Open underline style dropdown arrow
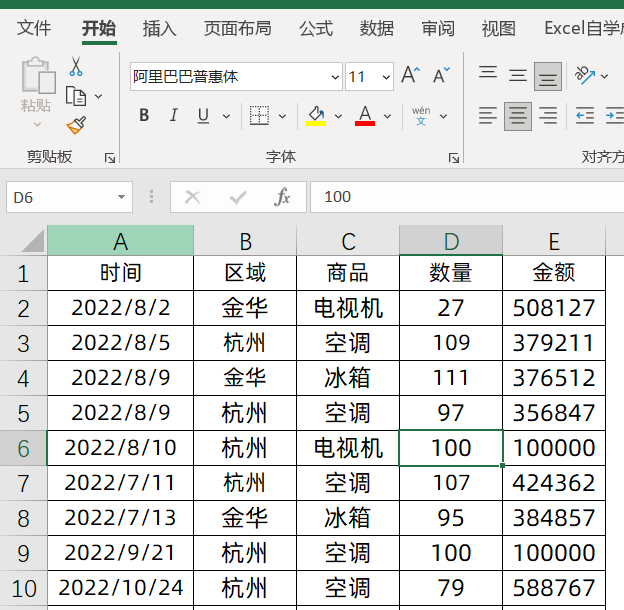The width and height of the screenshot is (624, 610). [x=226, y=116]
